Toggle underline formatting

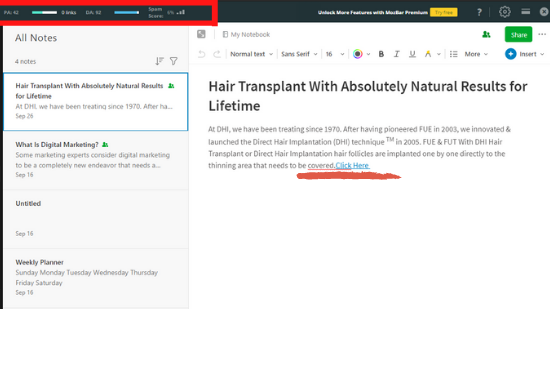pos(412,54)
